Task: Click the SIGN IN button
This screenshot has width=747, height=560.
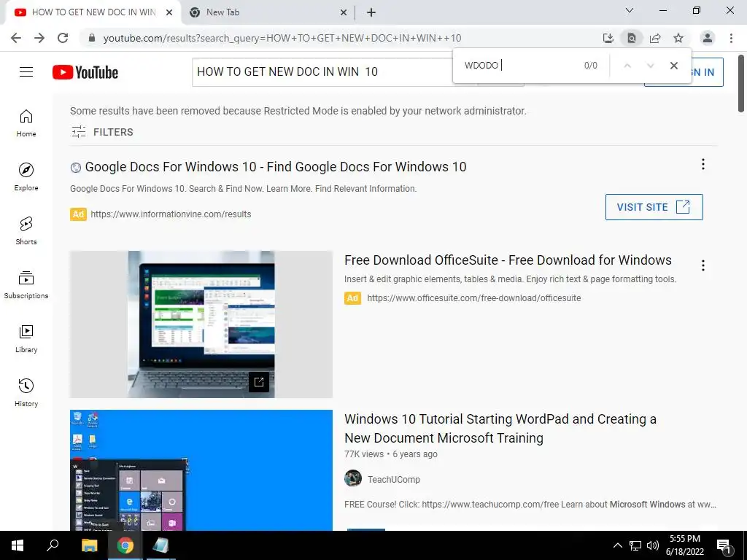Action: point(684,72)
